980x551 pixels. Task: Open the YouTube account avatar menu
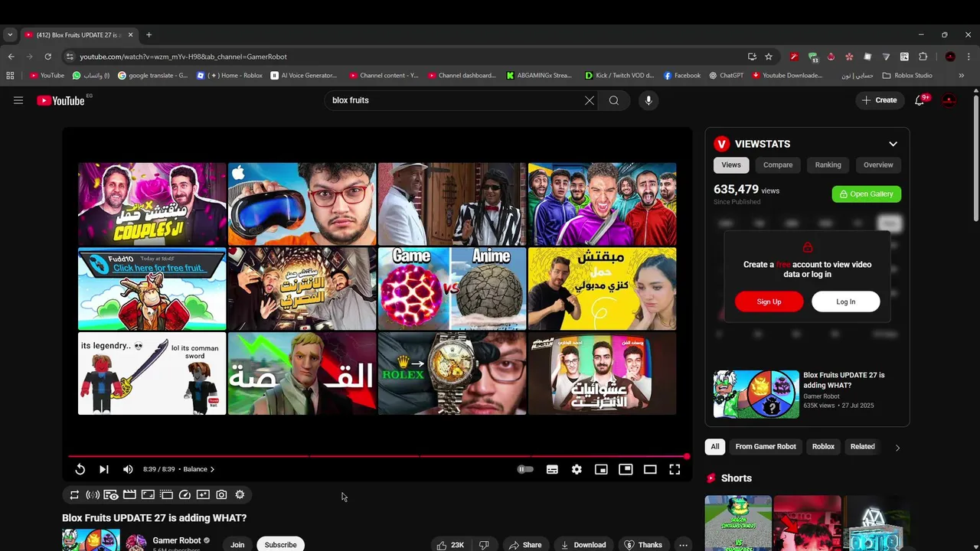pyautogui.click(x=949, y=100)
